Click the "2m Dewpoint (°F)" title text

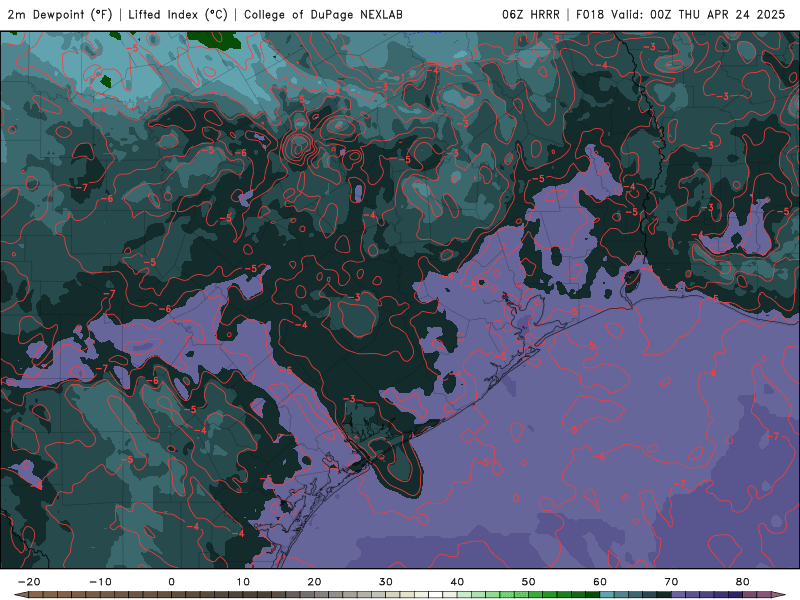coord(59,14)
